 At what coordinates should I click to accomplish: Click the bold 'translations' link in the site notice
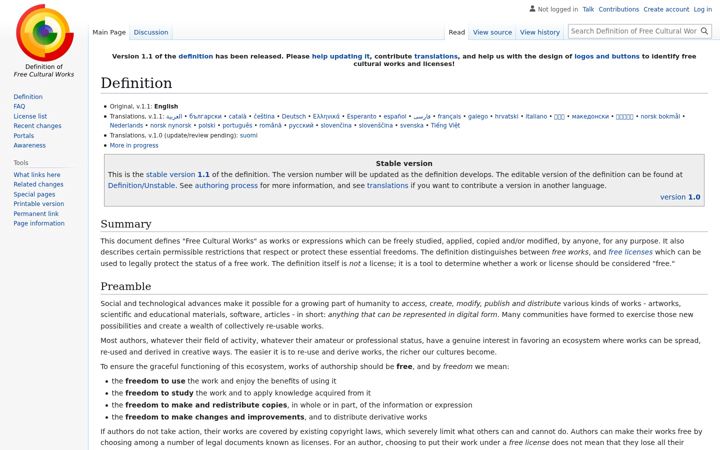[436, 56]
